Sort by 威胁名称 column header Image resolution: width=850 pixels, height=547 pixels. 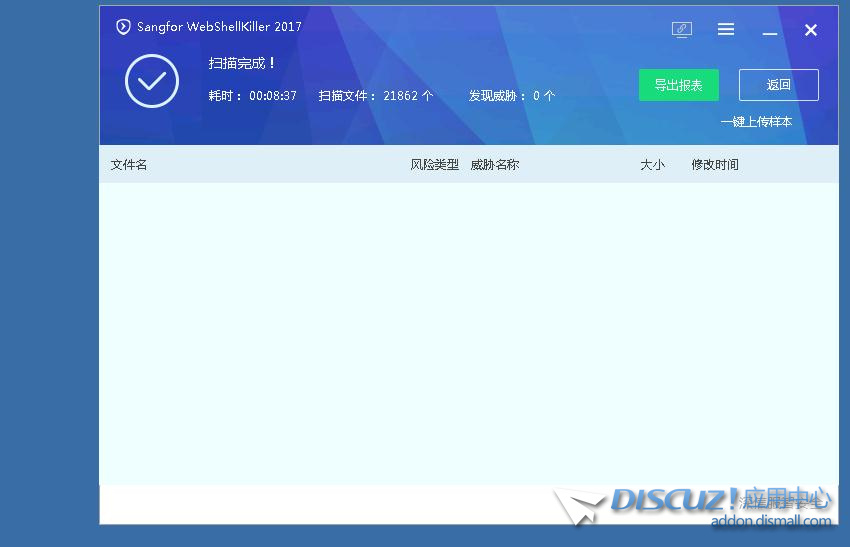(x=494, y=164)
